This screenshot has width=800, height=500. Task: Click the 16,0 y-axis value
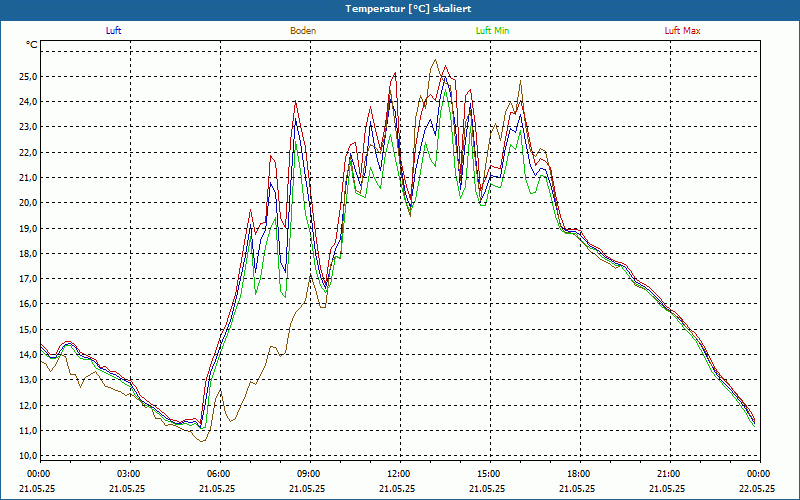pyautogui.click(x=28, y=304)
